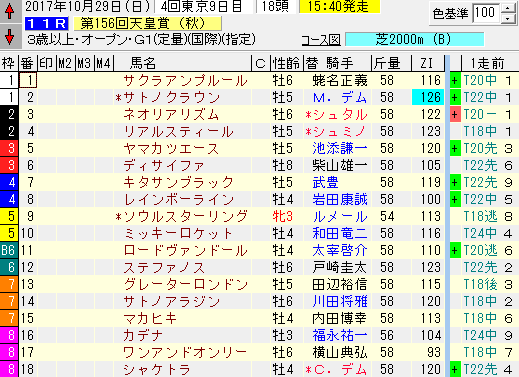Click the red down arrow race navigation
The width and height of the screenshot is (519, 377).
(10, 37)
